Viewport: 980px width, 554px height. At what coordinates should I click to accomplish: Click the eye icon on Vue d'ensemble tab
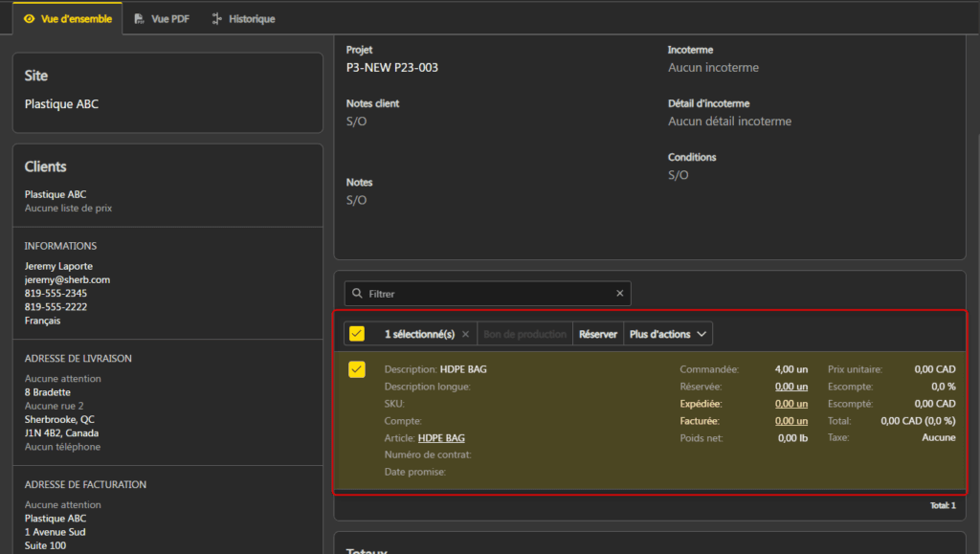pos(29,19)
